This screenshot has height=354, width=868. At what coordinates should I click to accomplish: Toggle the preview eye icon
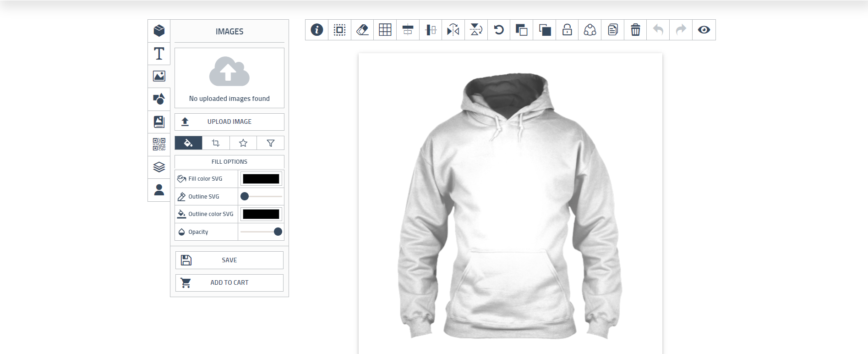click(704, 30)
